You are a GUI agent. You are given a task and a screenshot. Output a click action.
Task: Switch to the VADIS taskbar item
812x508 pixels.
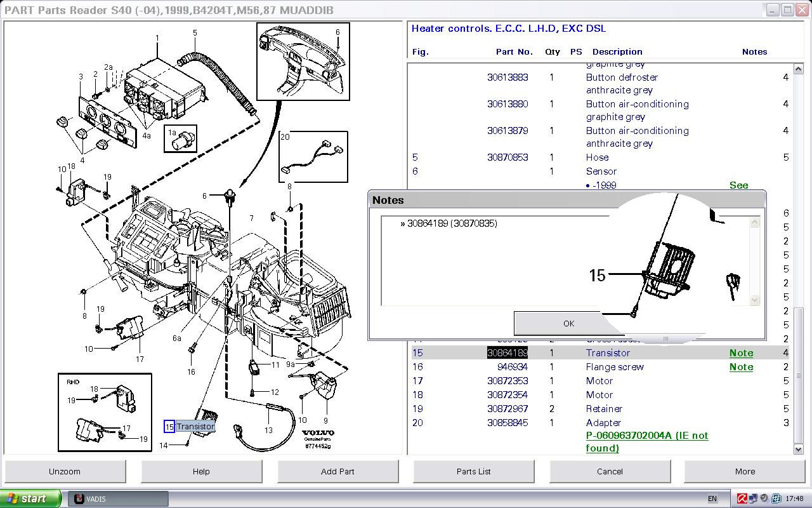point(118,498)
